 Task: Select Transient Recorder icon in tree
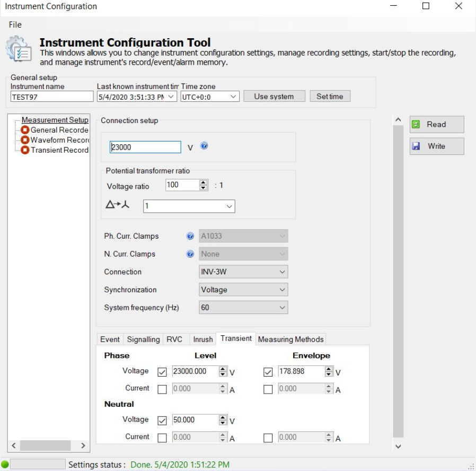click(25, 150)
